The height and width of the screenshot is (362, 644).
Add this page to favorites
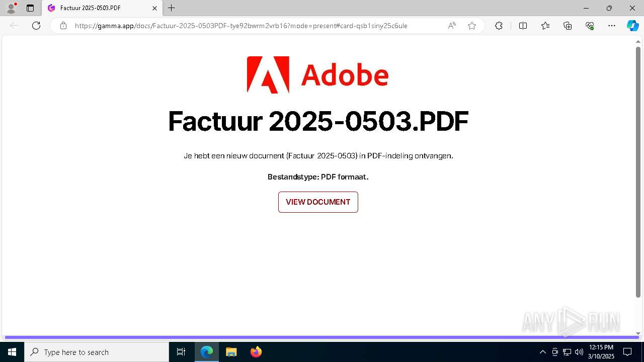pyautogui.click(x=472, y=26)
